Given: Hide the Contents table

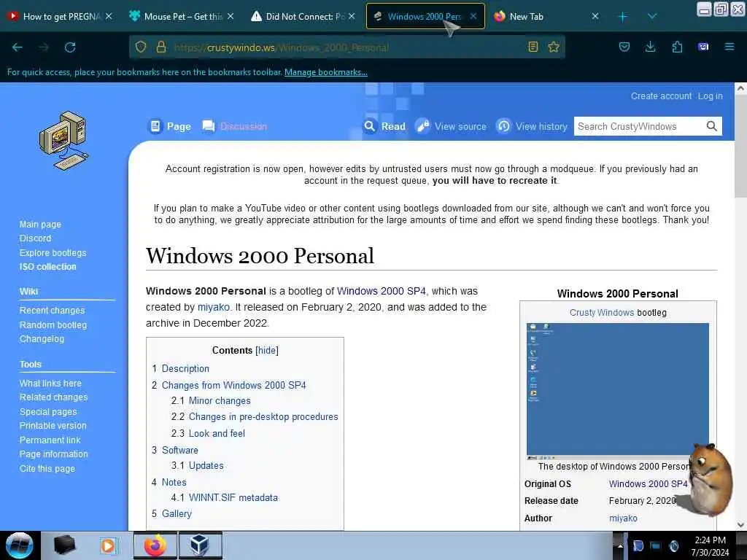Looking at the screenshot, I should (x=267, y=351).
